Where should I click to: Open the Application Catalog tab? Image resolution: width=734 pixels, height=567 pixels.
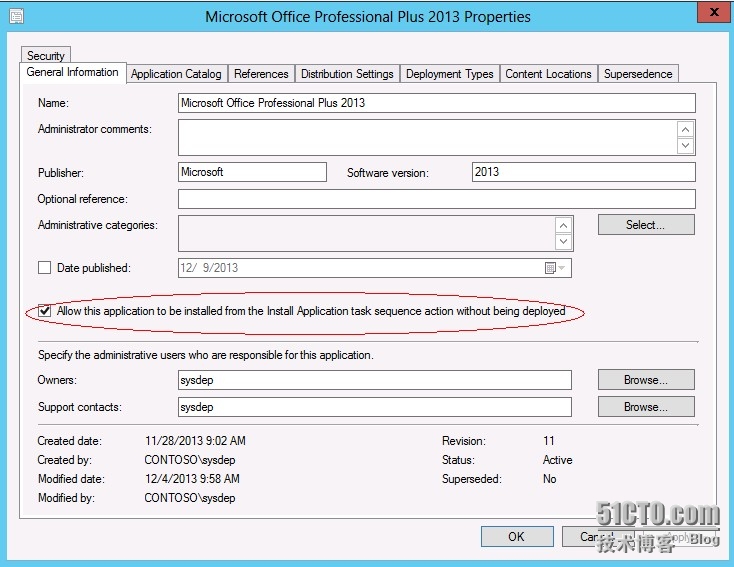pyautogui.click(x=176, y=74)
